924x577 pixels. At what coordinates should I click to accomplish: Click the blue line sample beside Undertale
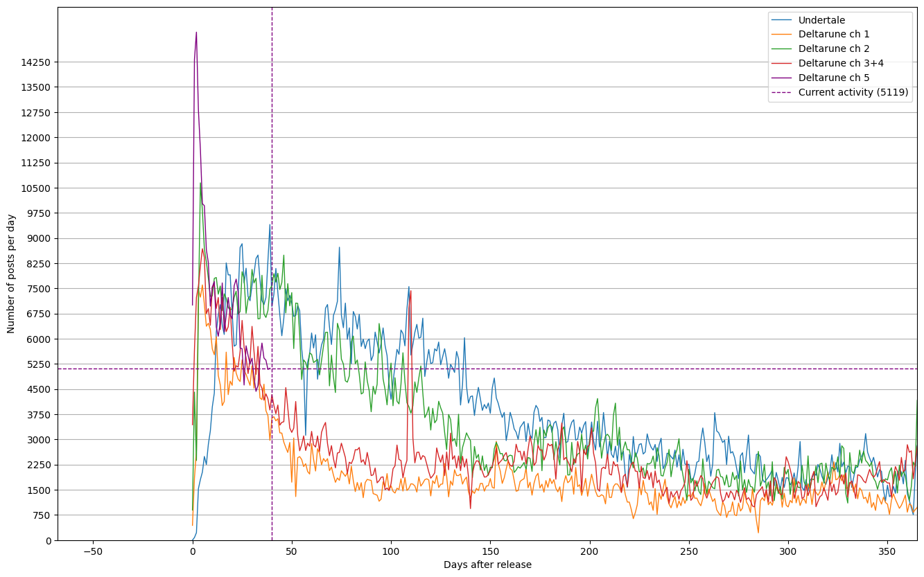[x=783, y=20]
